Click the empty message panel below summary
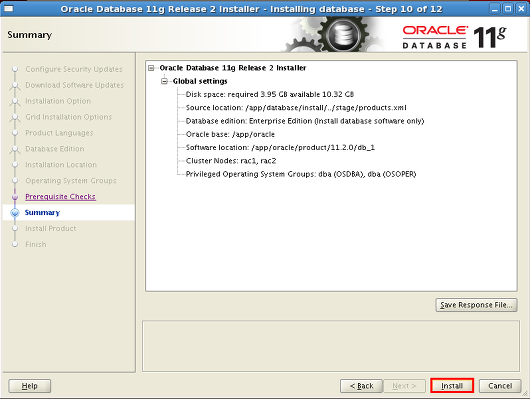This screenshot has height=399, width=530. pyautogui.click(x=331, y=346)
